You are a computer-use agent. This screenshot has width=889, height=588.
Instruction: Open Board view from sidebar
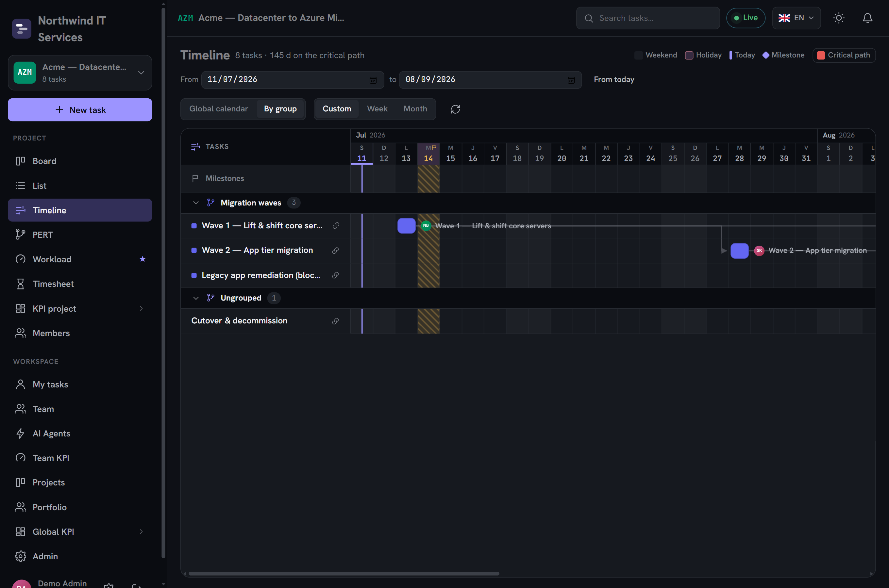(x=80, y=161)
